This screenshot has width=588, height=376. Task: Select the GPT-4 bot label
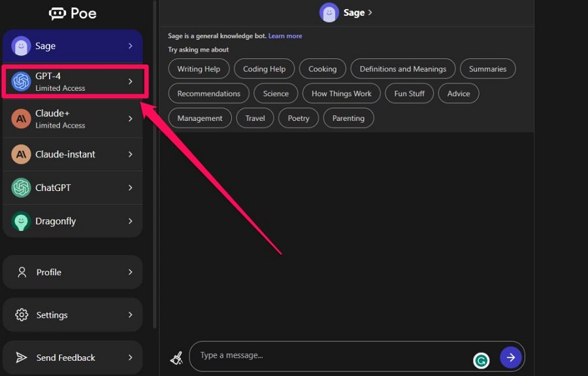(x=48, y=76)
